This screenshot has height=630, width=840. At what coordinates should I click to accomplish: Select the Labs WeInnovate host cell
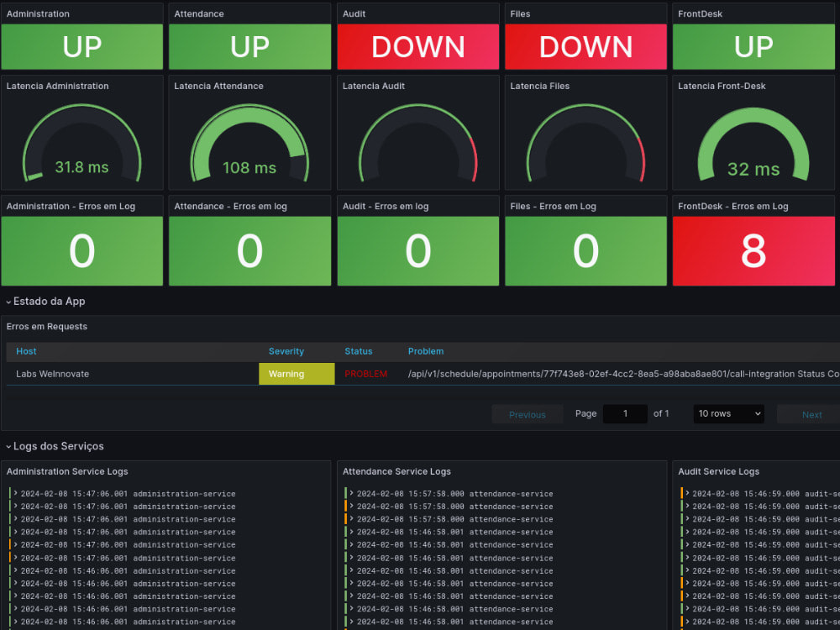(x=52, y=374)
